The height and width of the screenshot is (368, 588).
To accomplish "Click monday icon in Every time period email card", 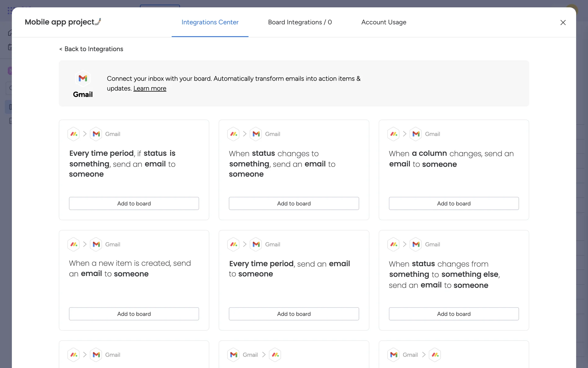I will pyautogui.click(x=233, y=244).
